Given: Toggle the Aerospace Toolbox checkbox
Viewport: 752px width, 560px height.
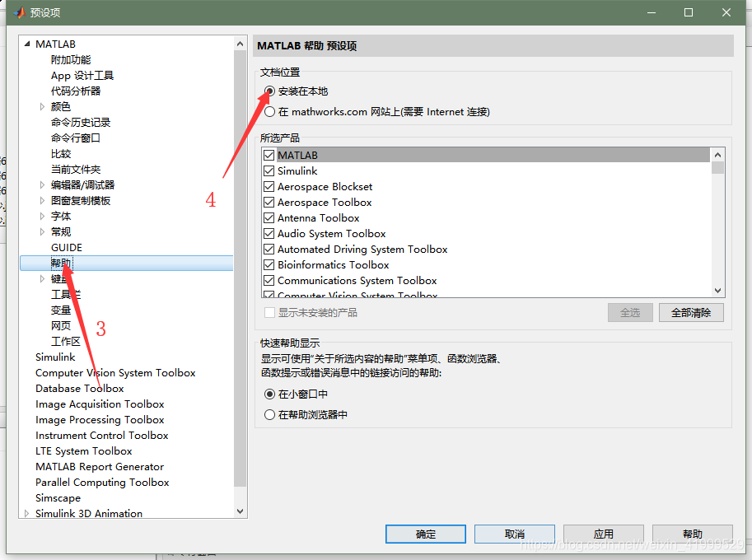Looking at the screenshot, I should [269, 203].
